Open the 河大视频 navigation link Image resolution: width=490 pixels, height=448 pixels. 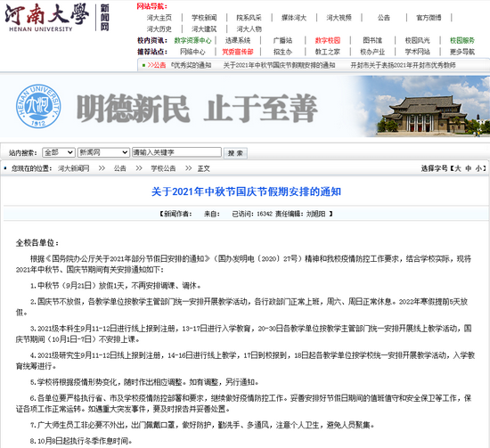pyautogui.click(x=339, y=18)
